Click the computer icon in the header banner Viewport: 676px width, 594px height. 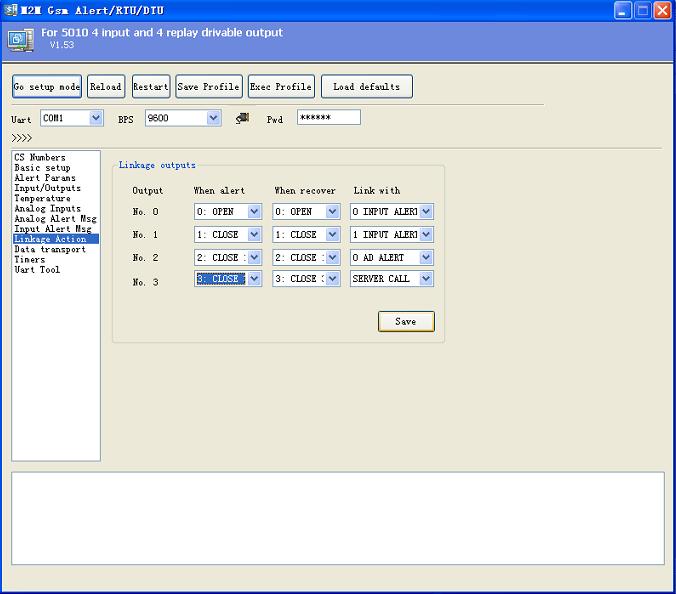pyautogui.click(x=20, y=41)
